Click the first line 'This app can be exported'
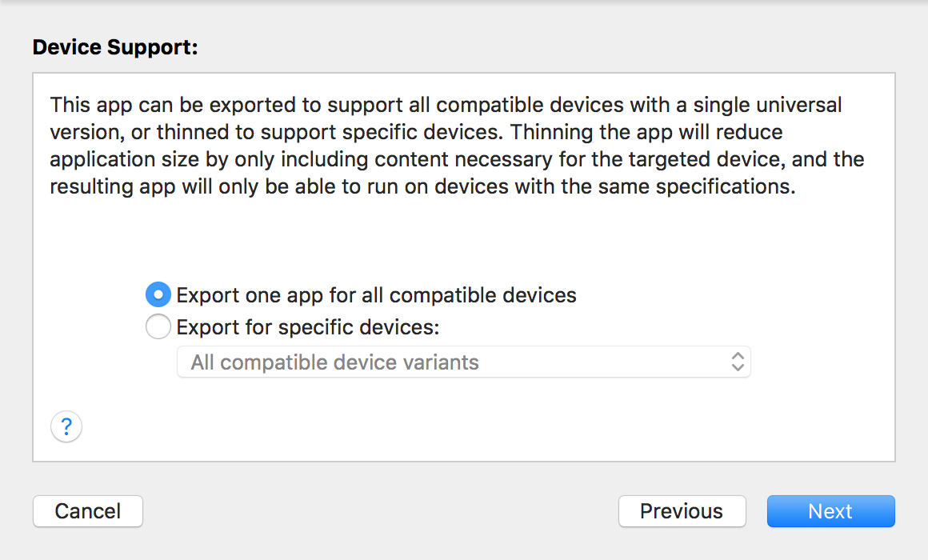The height and width of the screenshot is (560, 928). (445, 106)
